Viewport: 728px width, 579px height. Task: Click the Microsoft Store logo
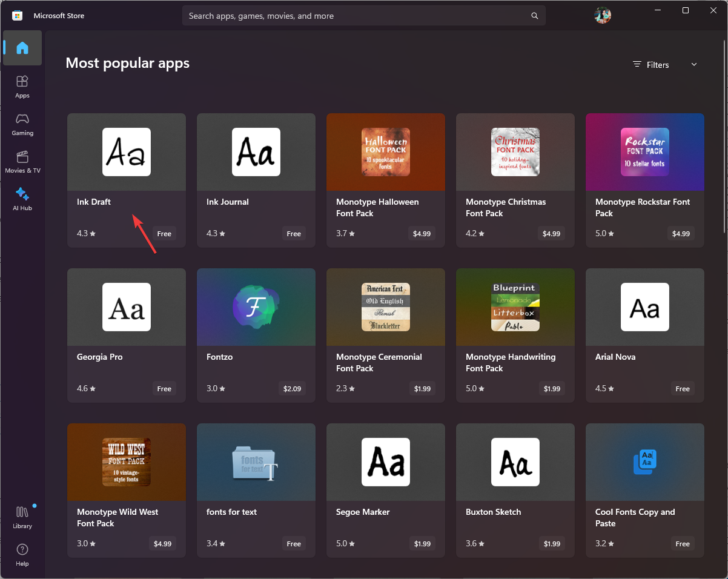tap(17, 15)
